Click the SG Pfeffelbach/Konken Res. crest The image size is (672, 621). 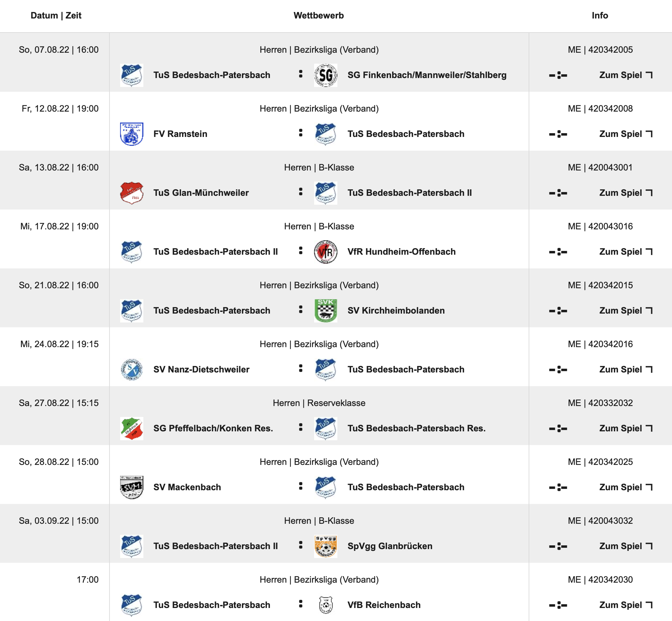[x=131, y=429]
